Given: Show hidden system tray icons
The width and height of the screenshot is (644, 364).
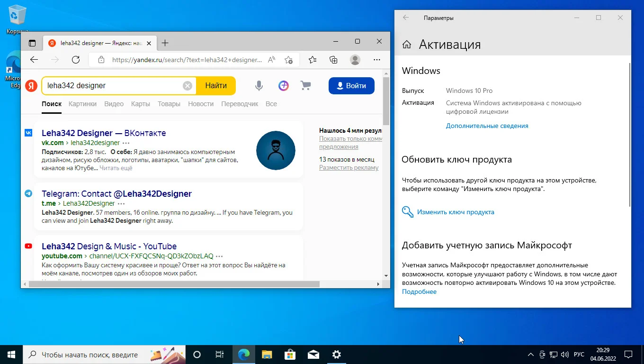Looking at the screenshot, I should pos(531,355).
